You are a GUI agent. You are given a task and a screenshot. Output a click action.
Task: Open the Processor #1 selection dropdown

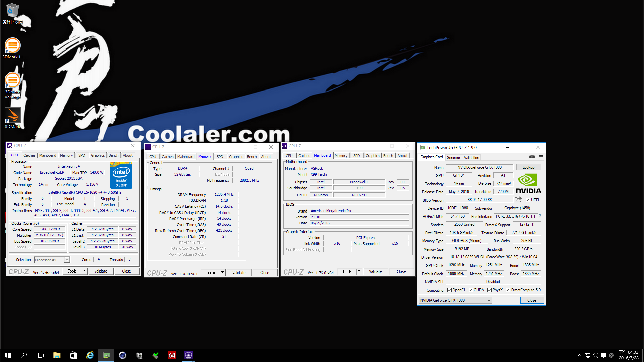point(52,260)
